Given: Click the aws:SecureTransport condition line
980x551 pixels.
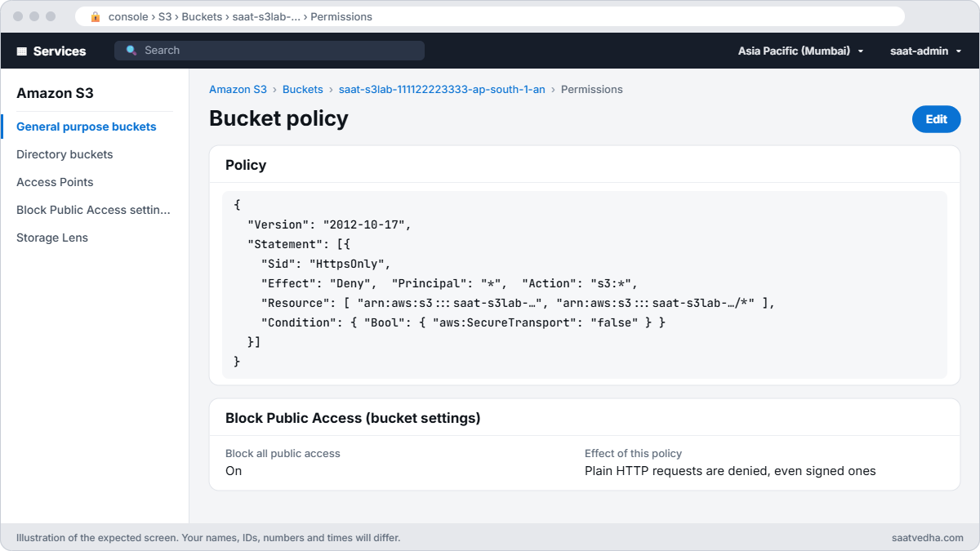Looking at the screenshot, I should (x=463, y=322).
